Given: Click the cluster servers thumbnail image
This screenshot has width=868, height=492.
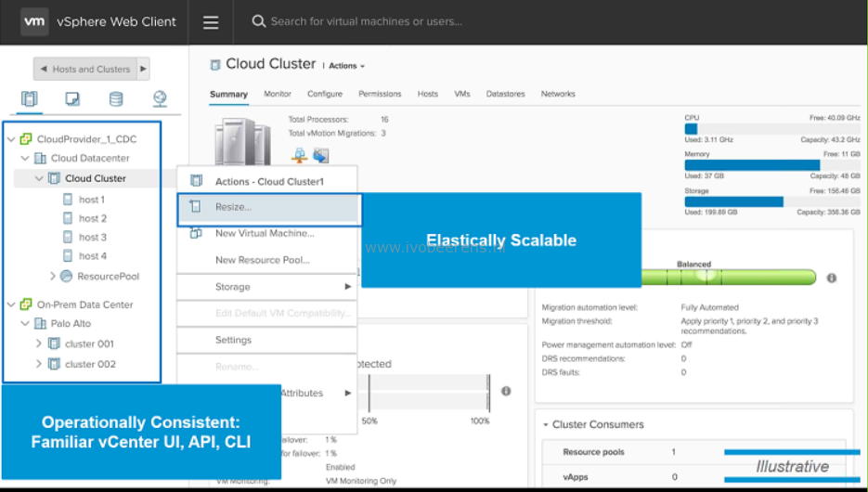Looking at the screenshot, I should (243, 142).
